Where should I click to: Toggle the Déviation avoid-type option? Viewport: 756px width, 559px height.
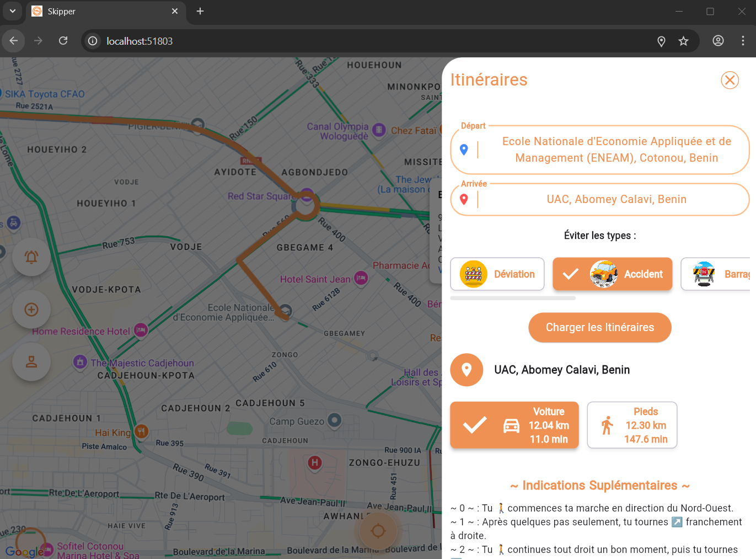497,274
